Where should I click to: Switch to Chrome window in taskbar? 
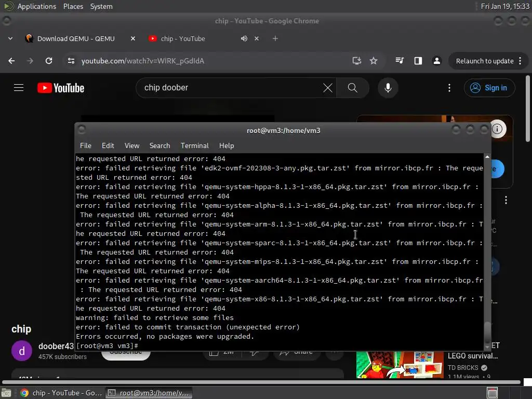(x=61, y=393)
